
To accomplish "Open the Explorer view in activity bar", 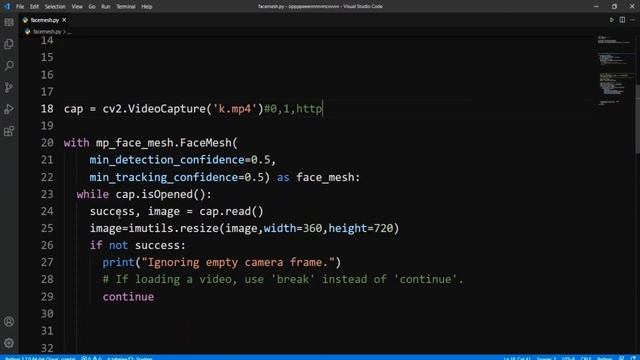I will (9, 44).
